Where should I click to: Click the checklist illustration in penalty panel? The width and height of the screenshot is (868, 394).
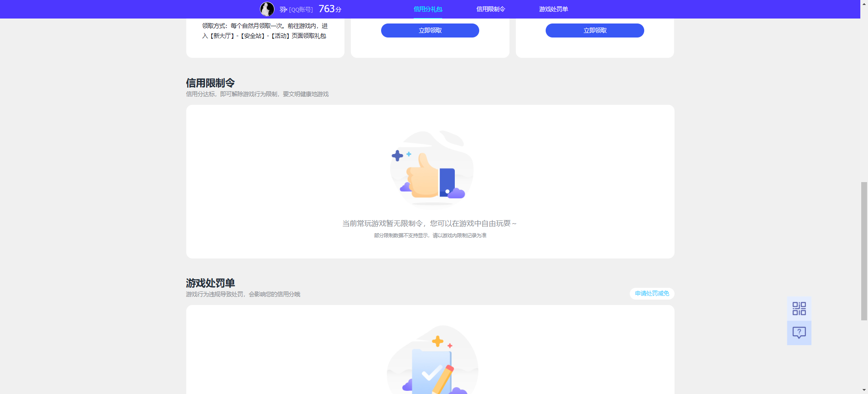(x=432, y=360)
